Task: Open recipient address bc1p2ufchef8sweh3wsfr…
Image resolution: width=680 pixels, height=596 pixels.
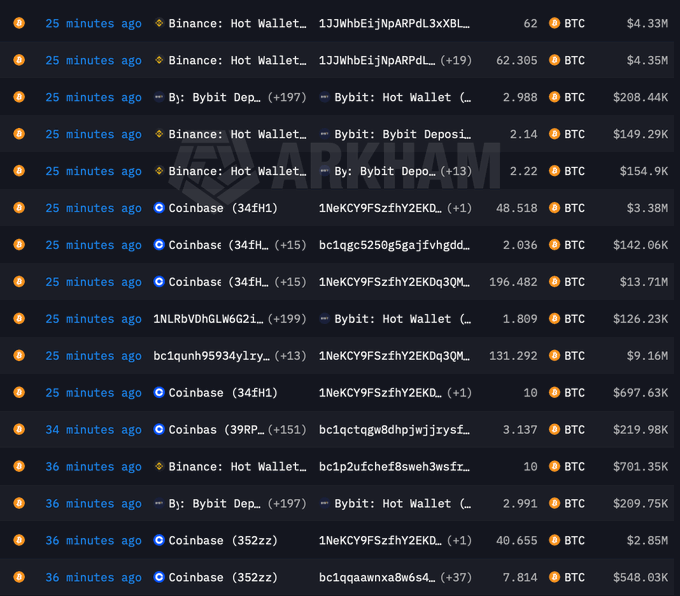Action: pos(394,467)
